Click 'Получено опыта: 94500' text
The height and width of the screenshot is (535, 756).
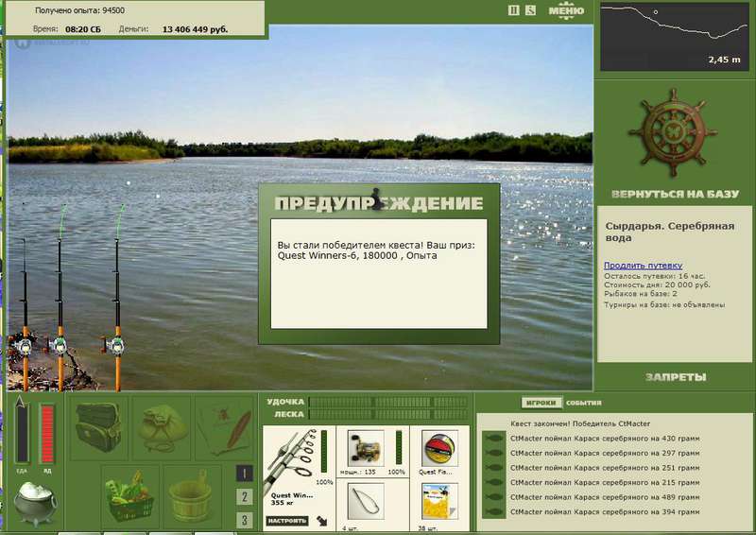79,10
